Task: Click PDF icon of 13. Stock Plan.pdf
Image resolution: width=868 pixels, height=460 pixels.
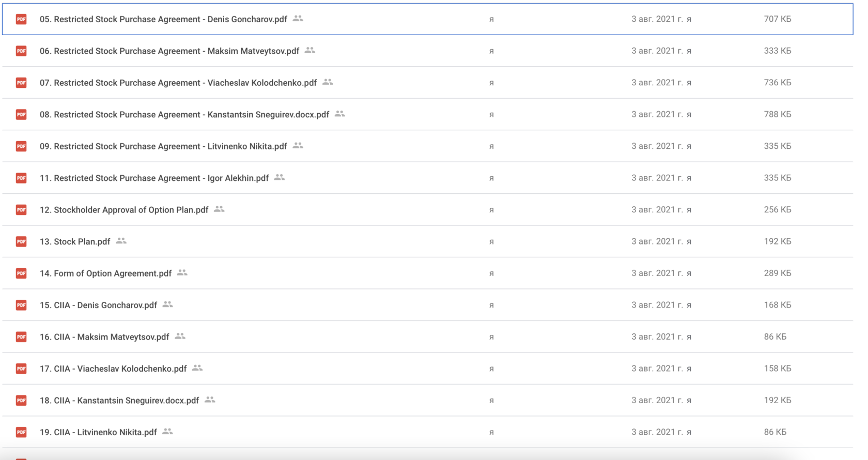Action: click(21, 241)
